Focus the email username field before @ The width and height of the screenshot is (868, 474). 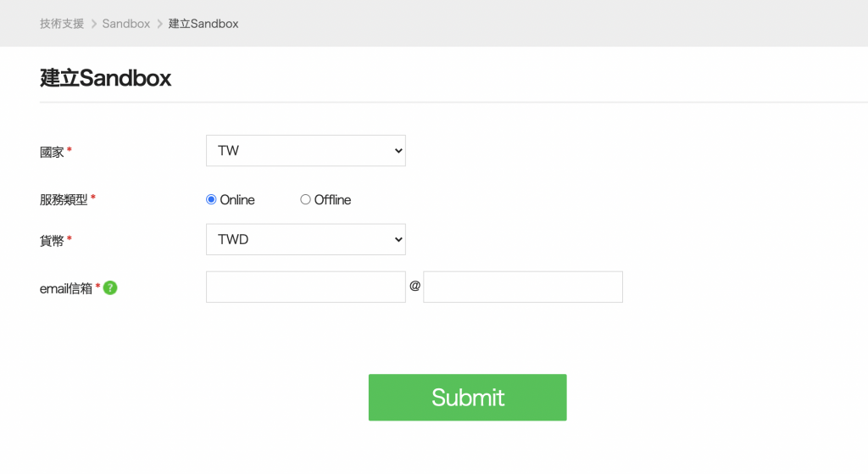tap(305, 287)
